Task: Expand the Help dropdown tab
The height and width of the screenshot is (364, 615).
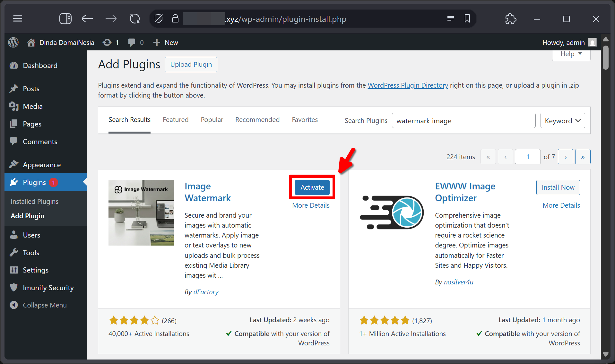Action: pyautogui.click(x=571, y=54)
